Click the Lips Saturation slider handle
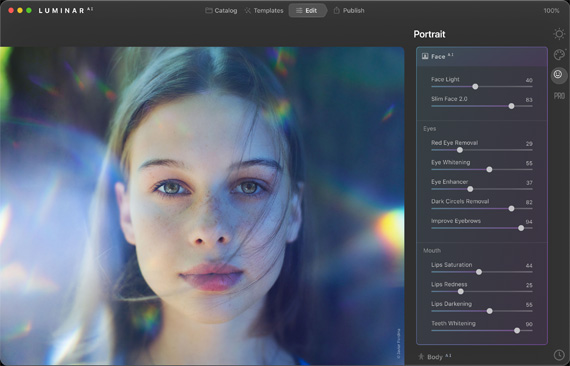Screen dimensions: 570x366 [479, 272]
